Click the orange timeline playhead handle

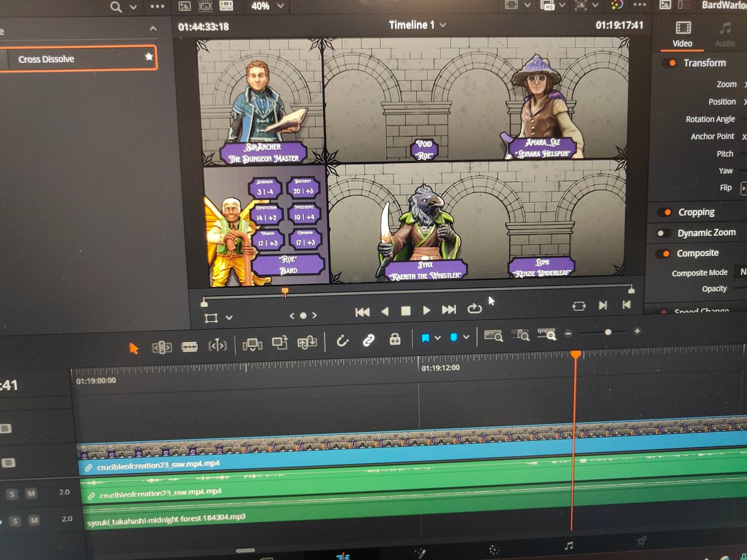tap(576, 354)
